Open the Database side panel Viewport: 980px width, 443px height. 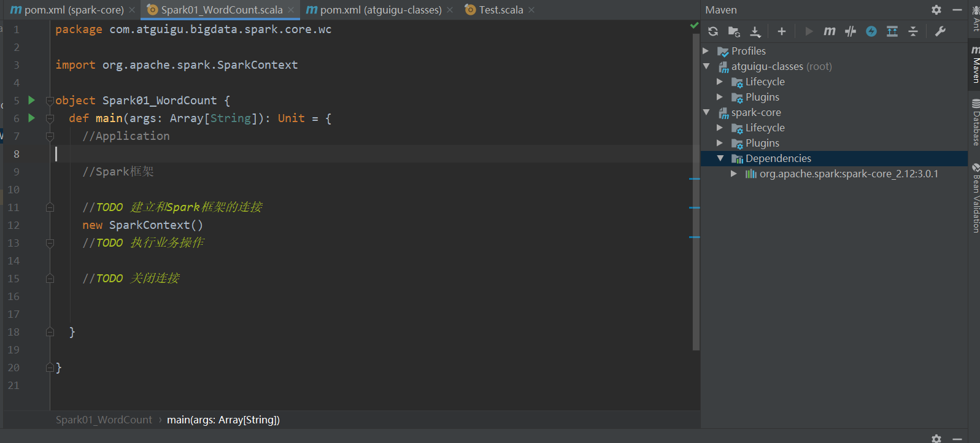point(976,123)
